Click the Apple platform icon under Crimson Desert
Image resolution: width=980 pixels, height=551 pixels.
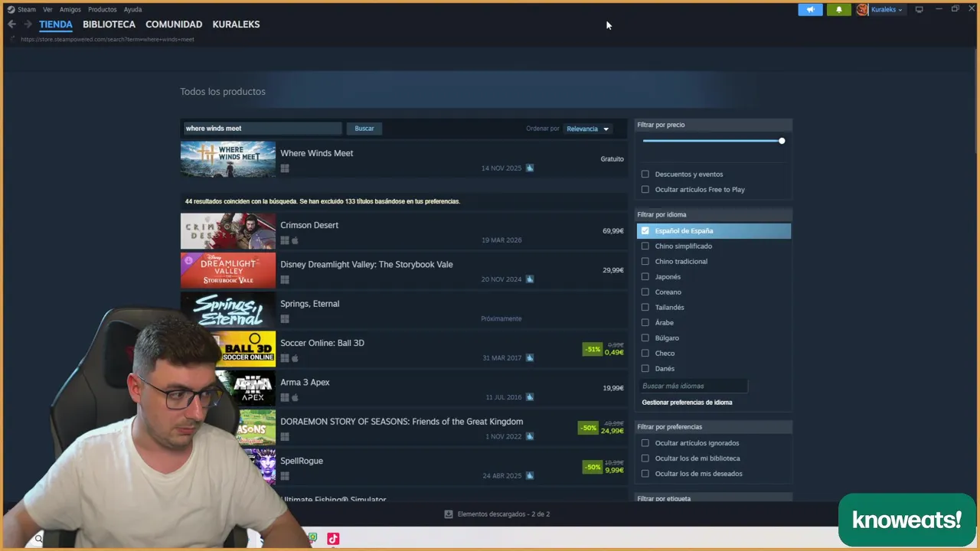point(295,240)
